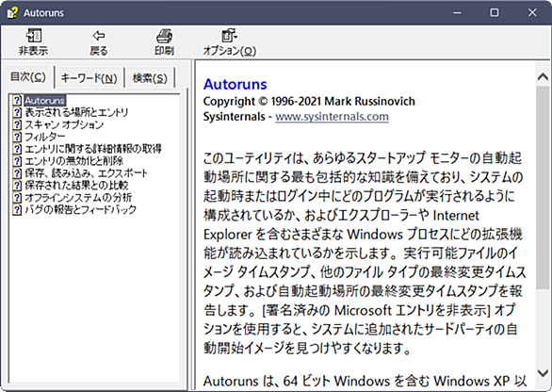The height and width of the screenshot is (392, 552).
Task: Open the 表示される場所とエントリ help topic
Action: (76, 112)
